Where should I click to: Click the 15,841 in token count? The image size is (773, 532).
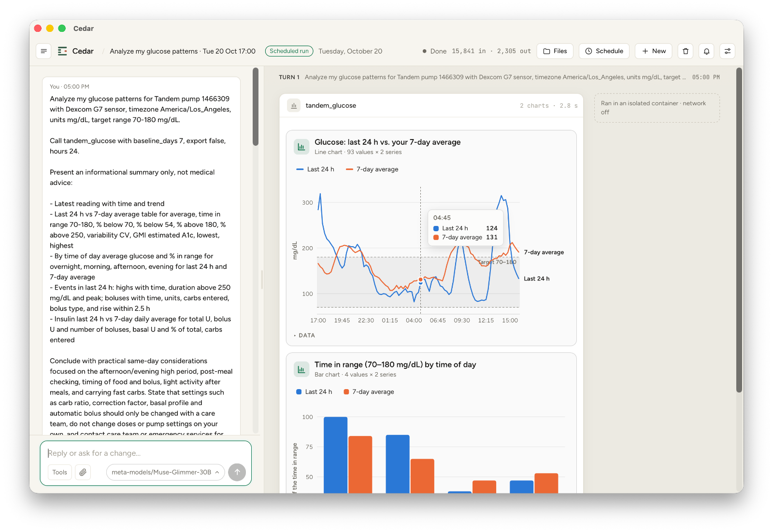click(x=469, y=51)
